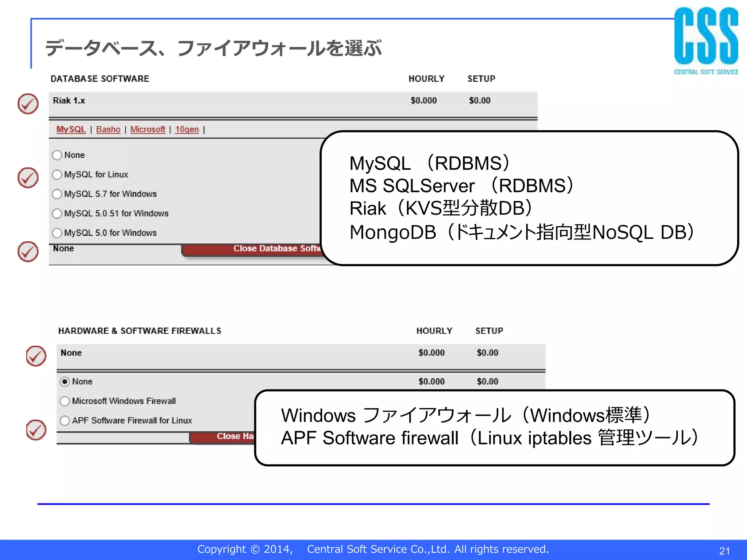Choose Microsoft Windows Firewall option
The height and width of the screenshot is (560, 747).
65,401
